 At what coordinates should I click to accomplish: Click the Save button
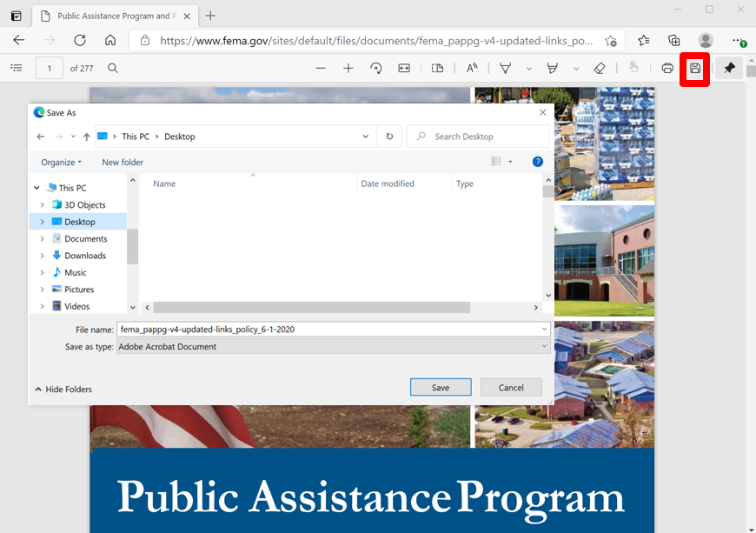tap(441, 388)
